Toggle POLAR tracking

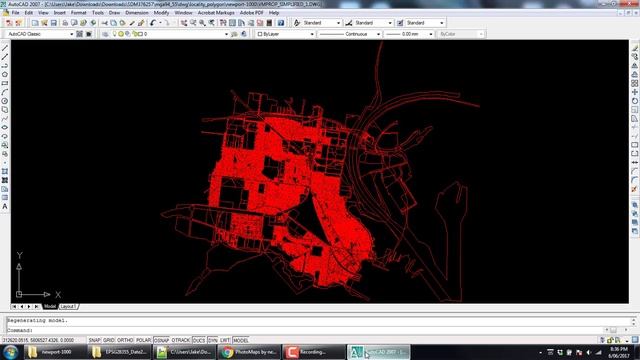pos(143,340)
